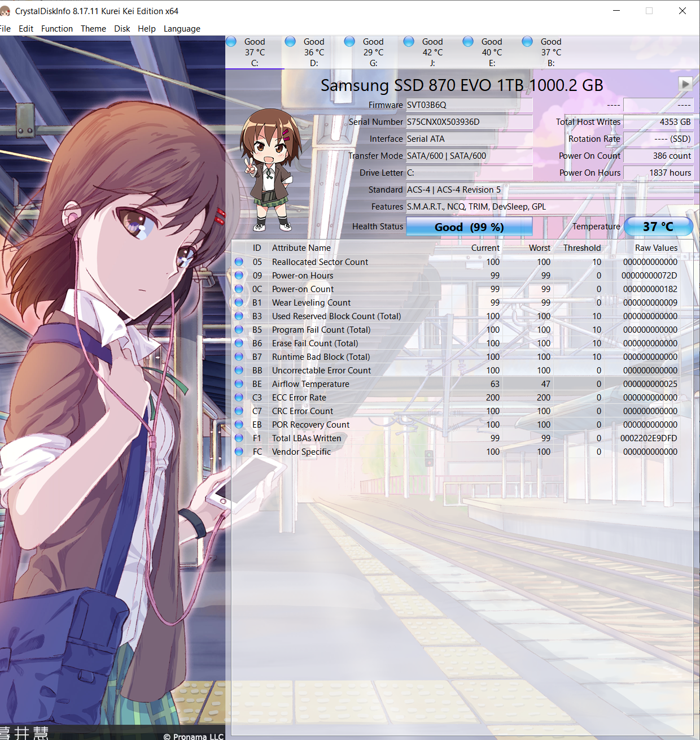Click the Standard field ACS-4 Revision 5
Screen dimensions: 700x740
click(x=550, y=190)
